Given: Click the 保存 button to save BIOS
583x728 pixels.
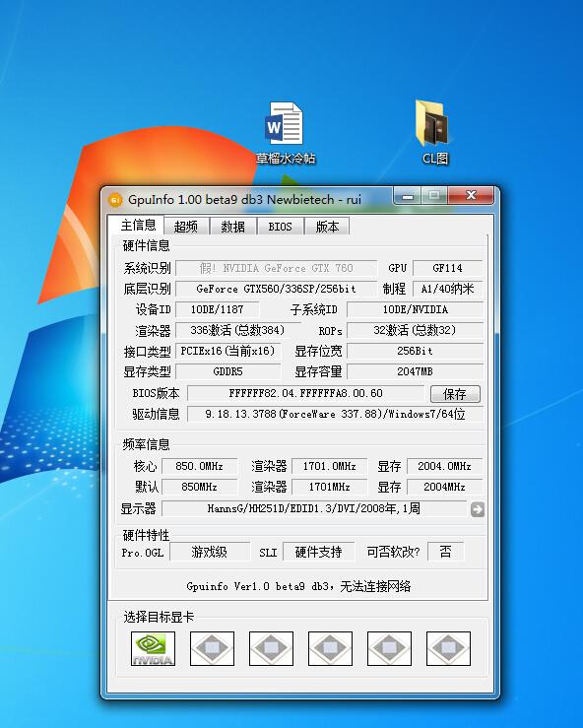Looking at the screenshot, I should click(455, 394).
